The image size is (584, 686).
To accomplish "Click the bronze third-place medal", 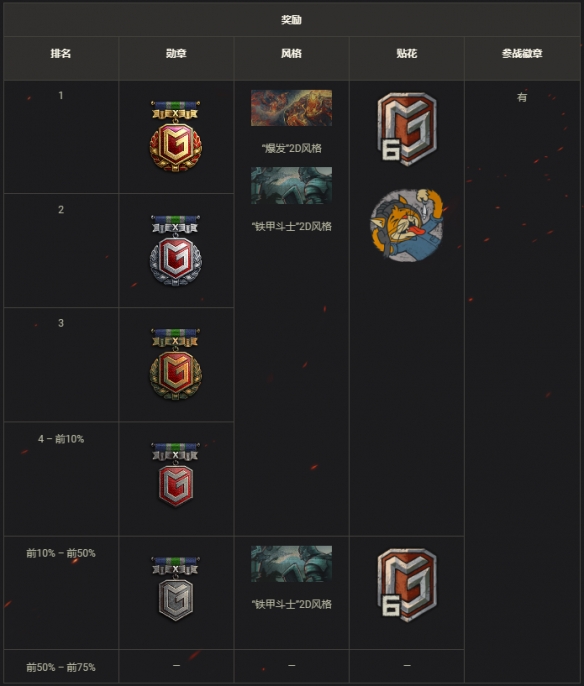I will coord(175,364).
